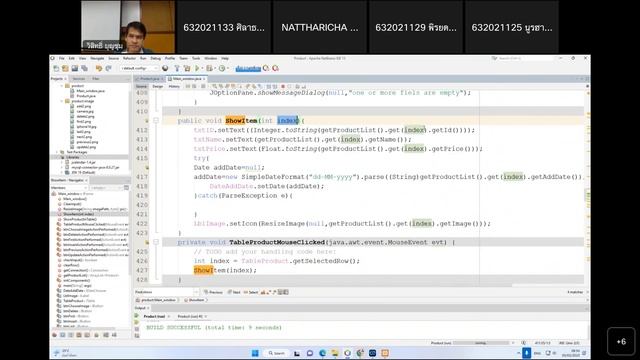Switch to the History view
The image size is (640, 360).
point(174,87)
